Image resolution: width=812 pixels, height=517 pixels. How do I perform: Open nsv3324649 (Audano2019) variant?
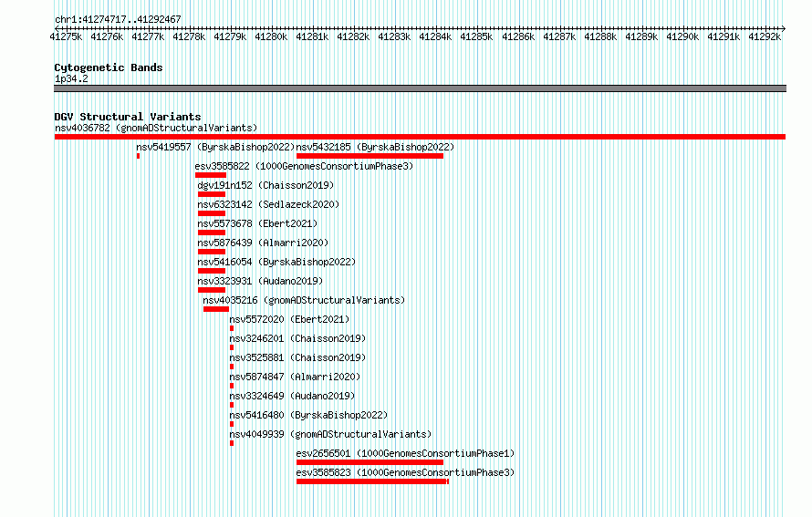(x=292, y=396)
